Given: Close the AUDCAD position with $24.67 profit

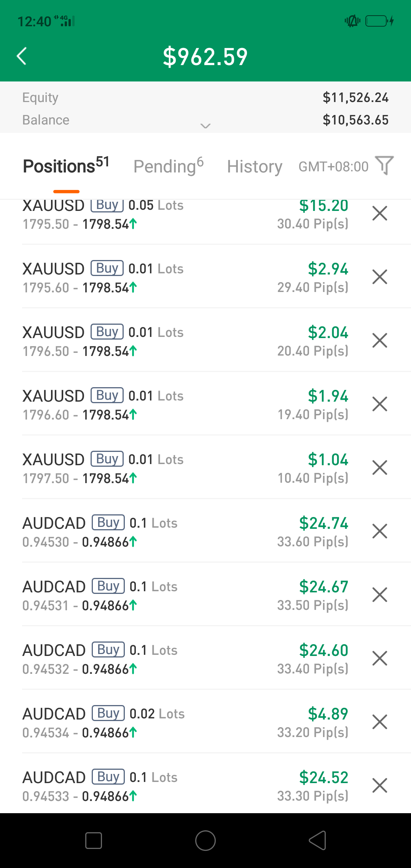Looking at the screenshot, I should (380, 595).
